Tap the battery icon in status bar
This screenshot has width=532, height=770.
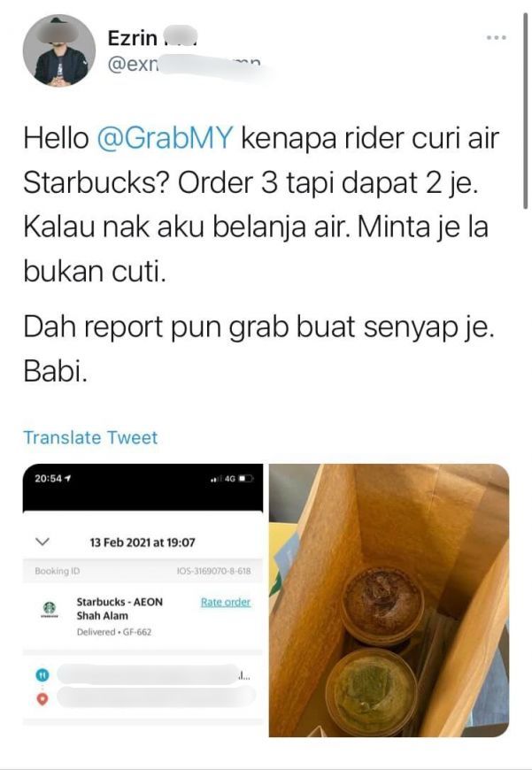coord(246,478)
